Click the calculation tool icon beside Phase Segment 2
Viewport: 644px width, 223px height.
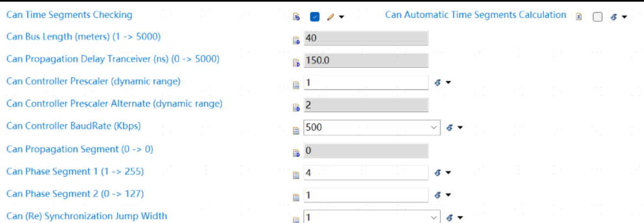click(x=438, y=195)
